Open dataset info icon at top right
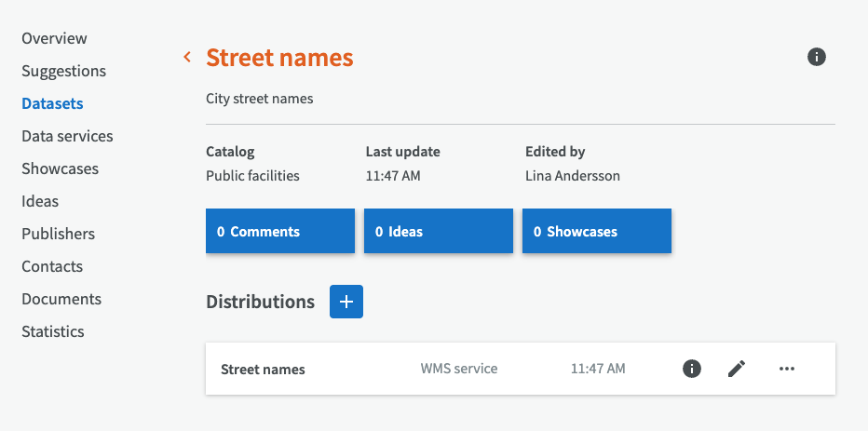The height and width of the screenshot is (431, 868). click(816, 58)
